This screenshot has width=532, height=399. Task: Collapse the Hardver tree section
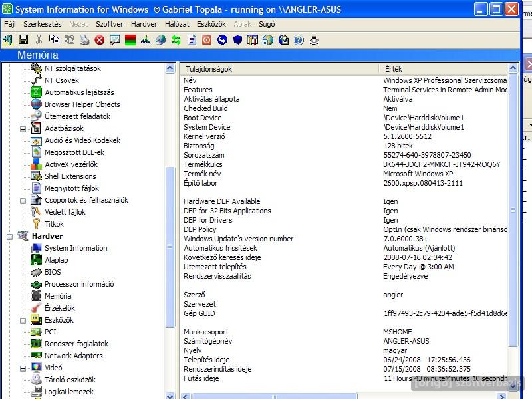pyautogui.click(x=10, y=237)
